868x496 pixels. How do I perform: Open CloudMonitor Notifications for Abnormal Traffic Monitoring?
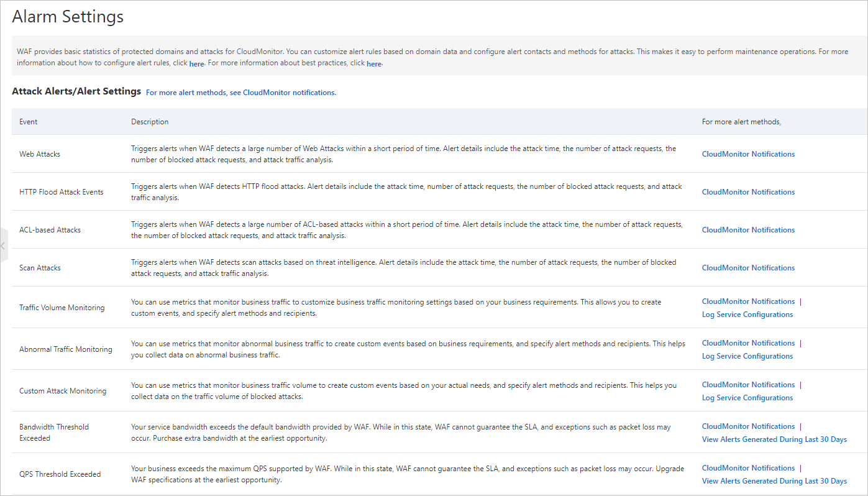[748, 343]
